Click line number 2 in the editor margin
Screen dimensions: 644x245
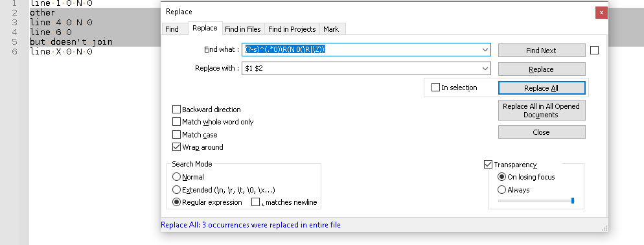point(15,12)
